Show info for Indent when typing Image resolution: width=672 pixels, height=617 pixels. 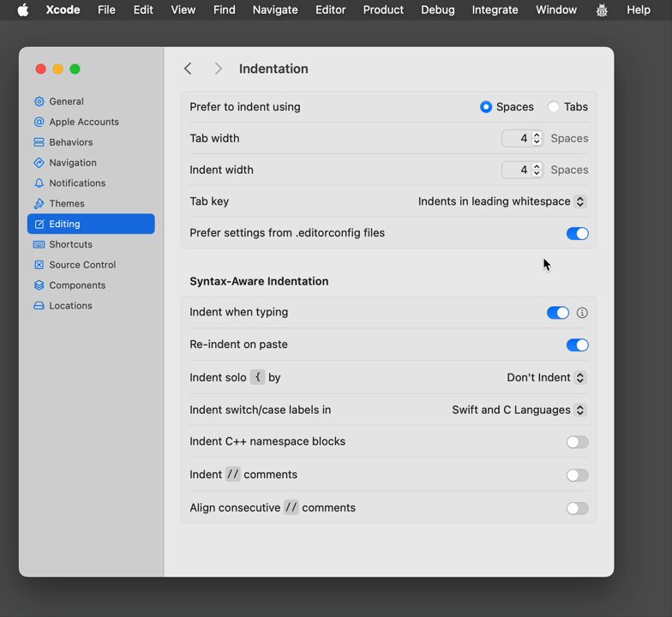582,313
